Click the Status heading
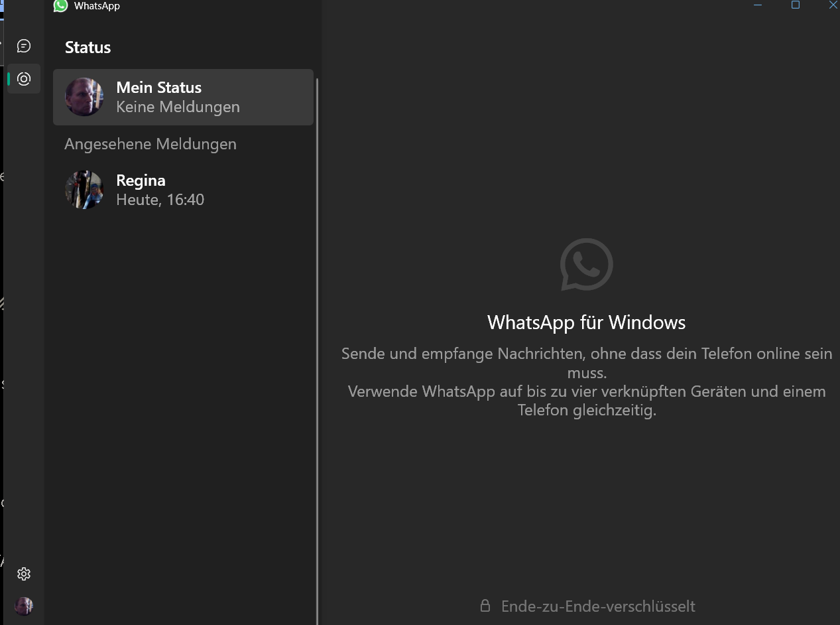Image resolution: width=840 pixels, height=625 pixels. click(88, 48)
